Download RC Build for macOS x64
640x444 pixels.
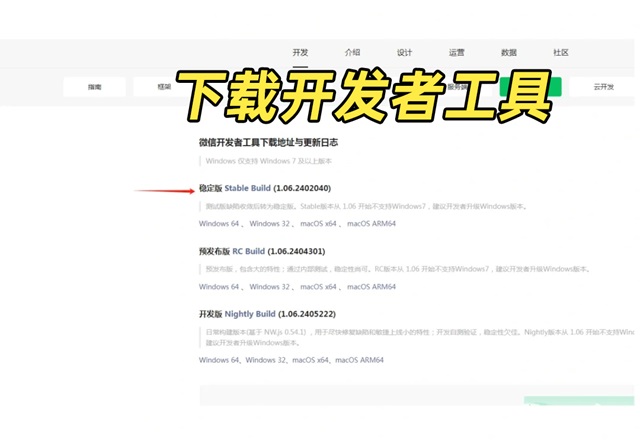tap(318, 287)
